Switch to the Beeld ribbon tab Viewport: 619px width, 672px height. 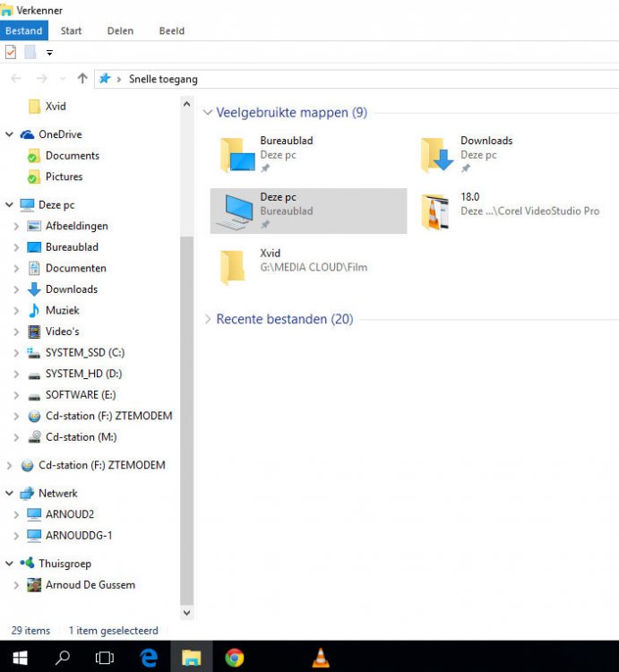pyautogui.click(x=171, y=30)
